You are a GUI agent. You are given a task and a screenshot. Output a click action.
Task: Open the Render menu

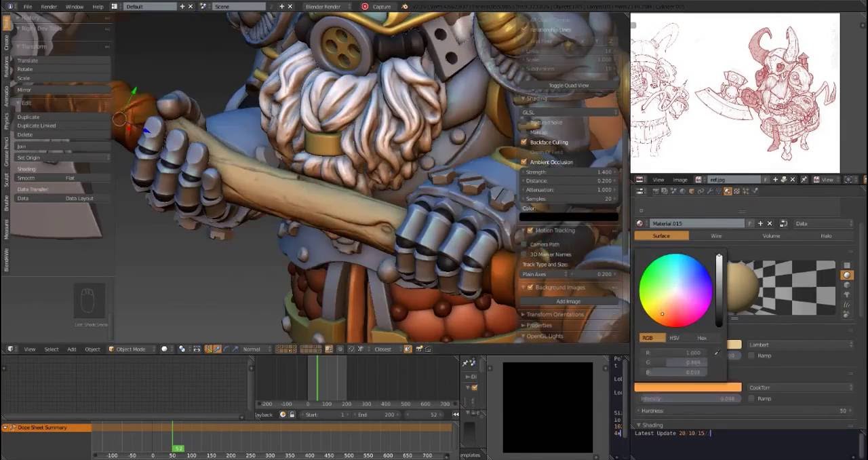(49, 6)
